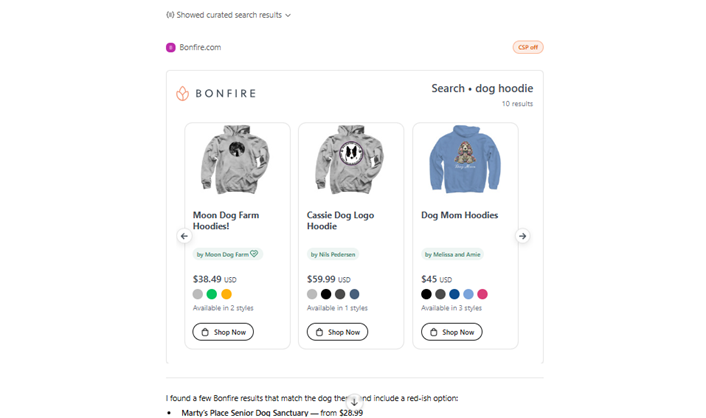Open the by Nils Pedersen seller tag

[x=333, y=254]
